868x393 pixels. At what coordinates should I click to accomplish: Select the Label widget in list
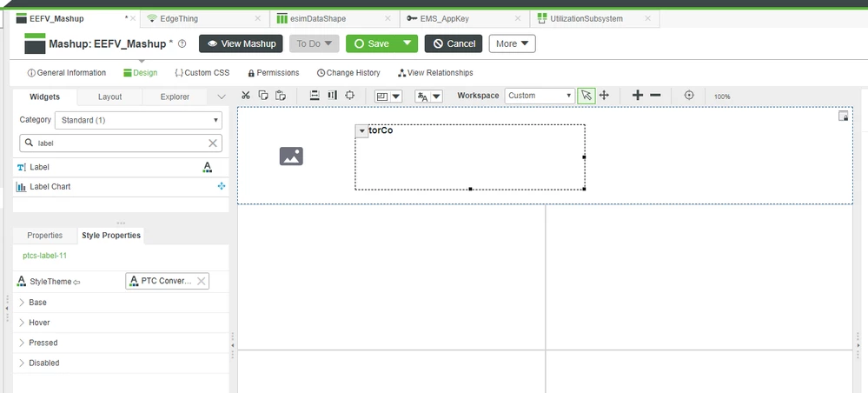(x=121, y=168)
